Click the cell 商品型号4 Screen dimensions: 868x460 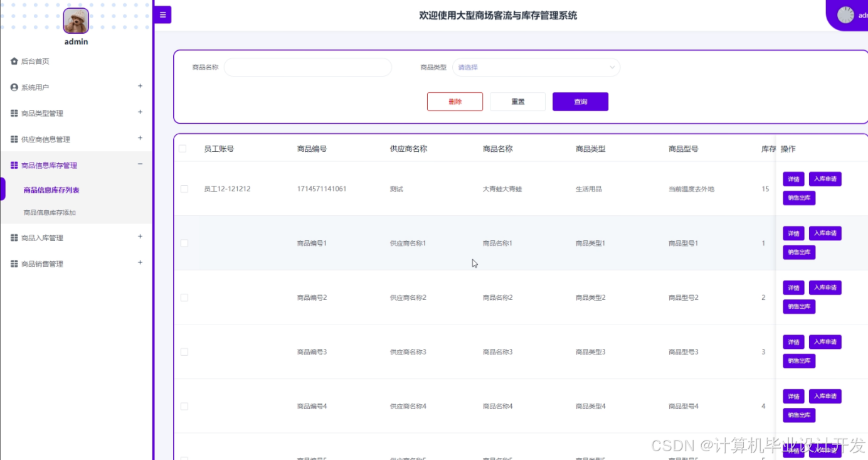tap(684, 407)
